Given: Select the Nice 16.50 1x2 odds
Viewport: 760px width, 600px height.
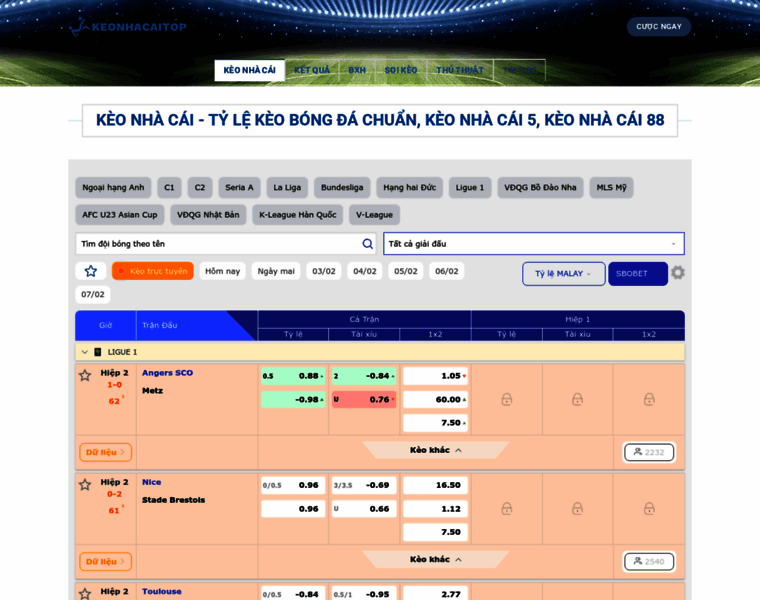Looking at the screenshot, I should (435, 485).
